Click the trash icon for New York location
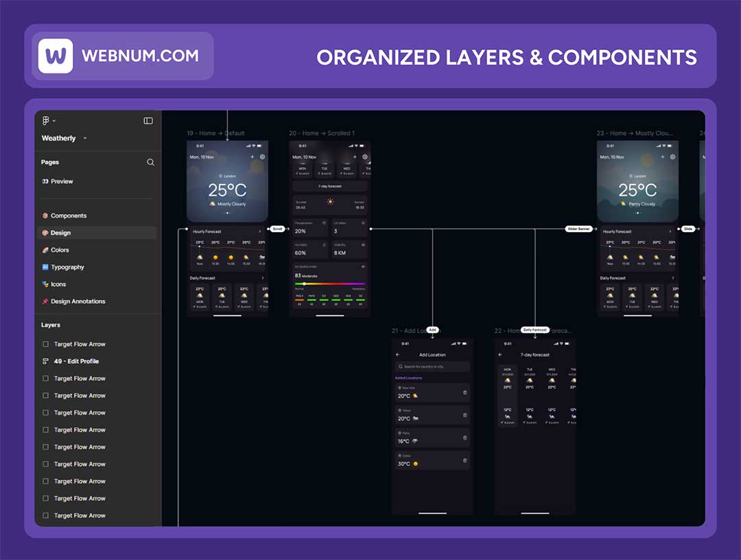This screenshot has height=560, width=741. point(465,393)
